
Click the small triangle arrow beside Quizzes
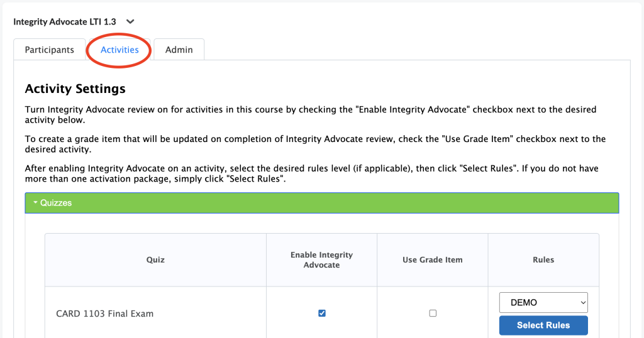tap(36, 203)
